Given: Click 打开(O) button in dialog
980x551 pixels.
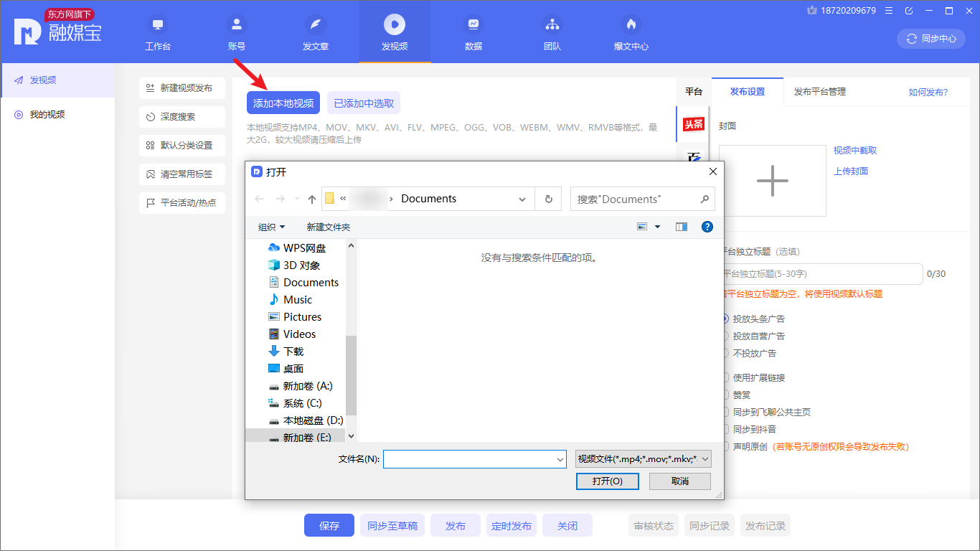Looking at the screenshot, I should [608, 481].
